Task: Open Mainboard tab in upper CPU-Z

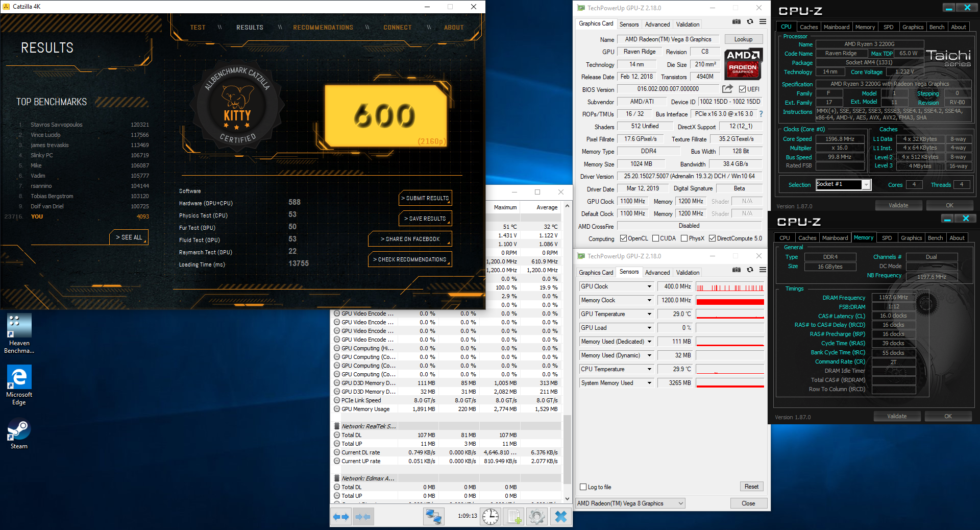Action: [837, 27]
